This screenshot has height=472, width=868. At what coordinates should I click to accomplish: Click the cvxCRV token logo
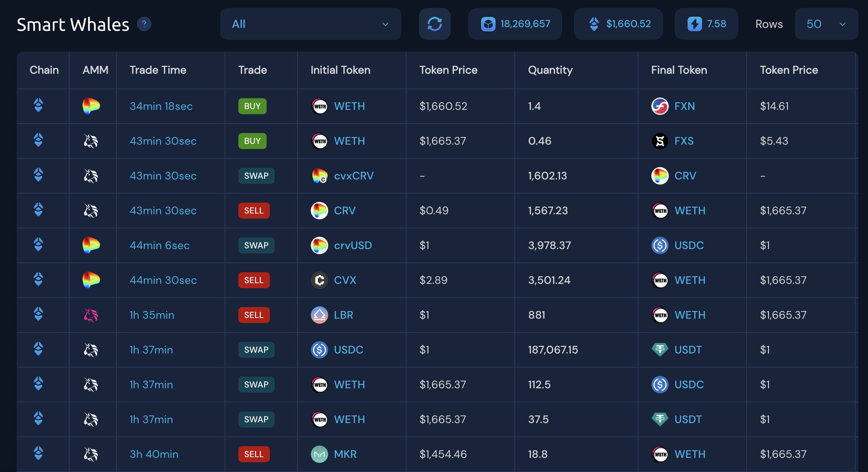click(x=320, y=176)
